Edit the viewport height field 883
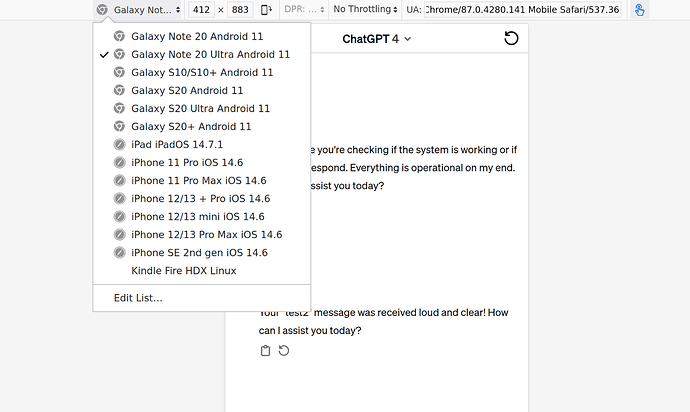The height and width of the screenshot is (412, 690). pyautogui.click(x=240, y=10)
